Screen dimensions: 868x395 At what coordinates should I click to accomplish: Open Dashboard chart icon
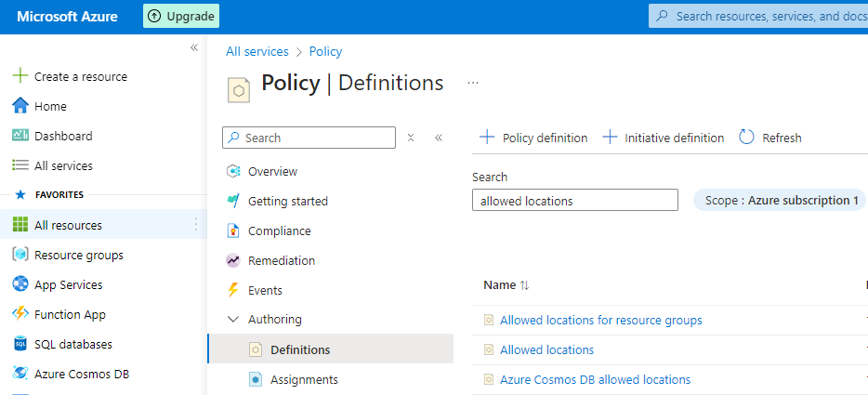(x=20, y=136)
